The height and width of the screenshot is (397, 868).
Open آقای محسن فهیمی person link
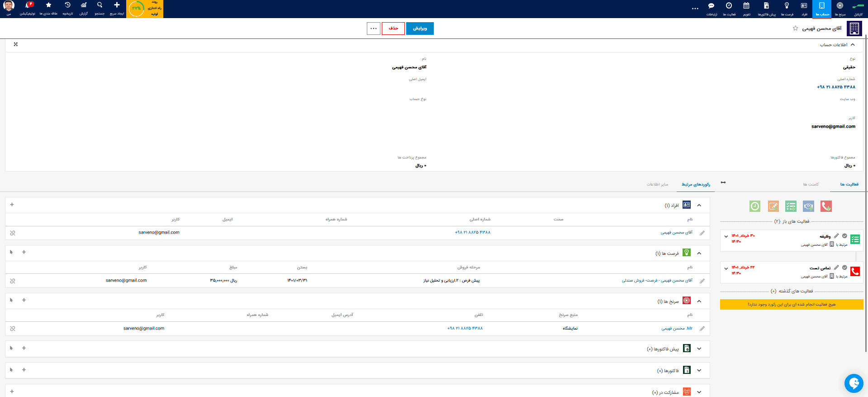pyautogui.click(x=676, y=233)
